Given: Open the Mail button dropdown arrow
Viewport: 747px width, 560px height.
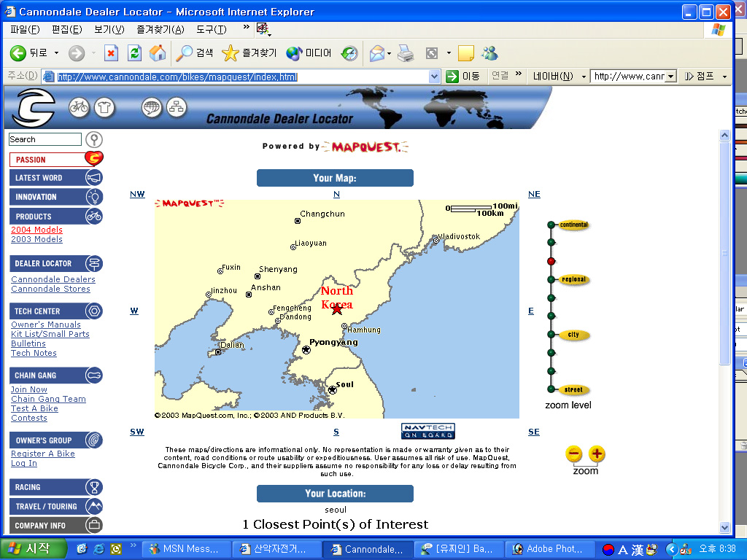Looking at the screenshot, I should pyautogui.click(x=390, y=53).
